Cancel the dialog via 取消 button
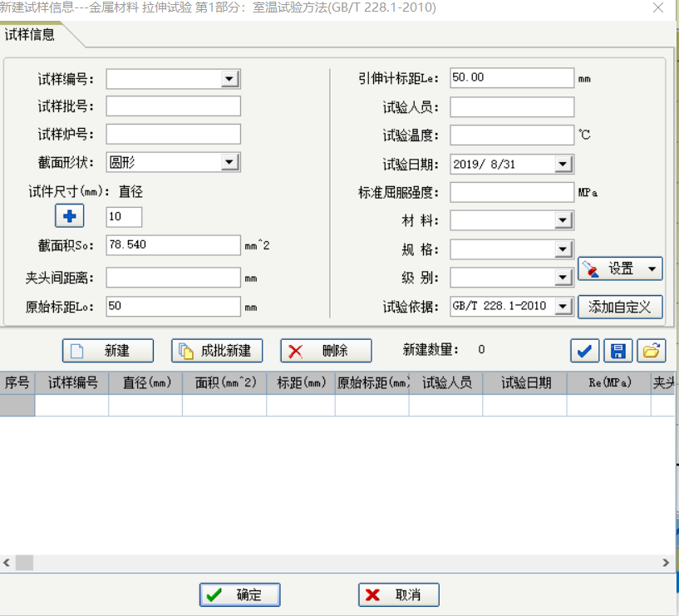Viewport: 679px width, 616px height. pyautogui.click(x=398, y=594)
